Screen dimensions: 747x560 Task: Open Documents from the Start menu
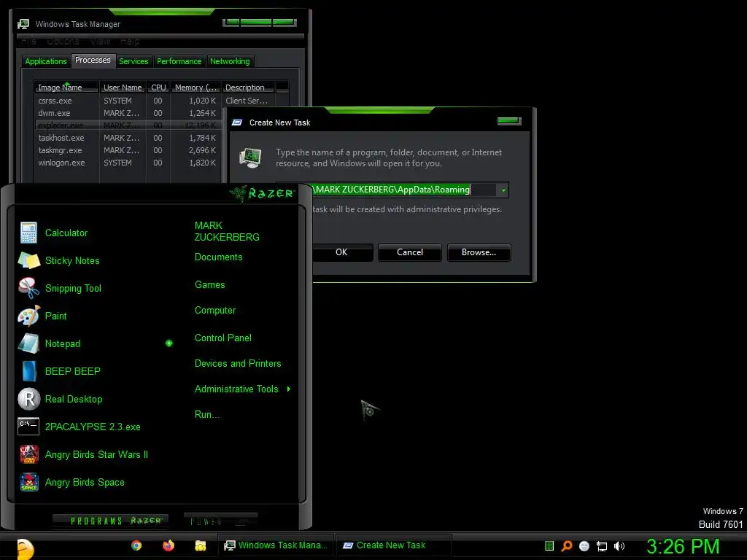(218, 257)
